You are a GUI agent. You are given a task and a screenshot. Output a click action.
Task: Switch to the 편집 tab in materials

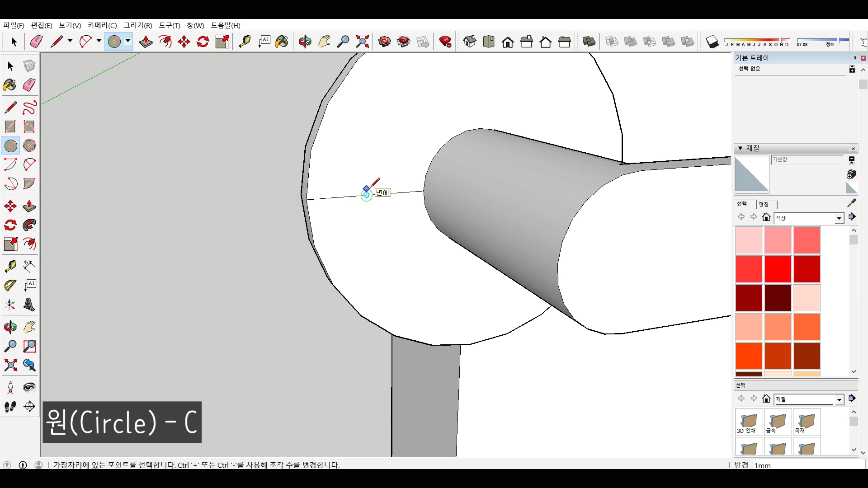764,204
